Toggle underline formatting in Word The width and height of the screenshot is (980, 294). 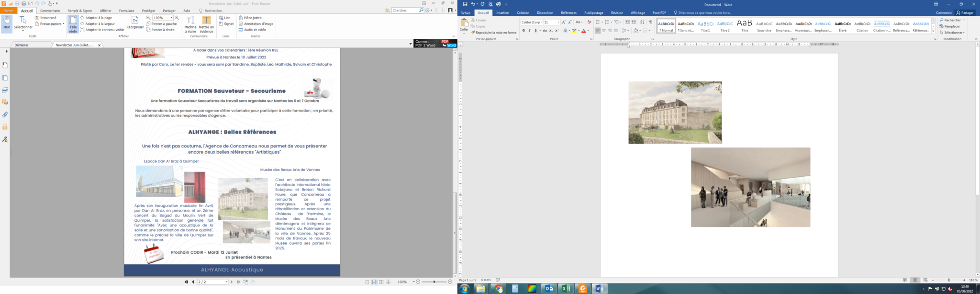click(535, 31)
